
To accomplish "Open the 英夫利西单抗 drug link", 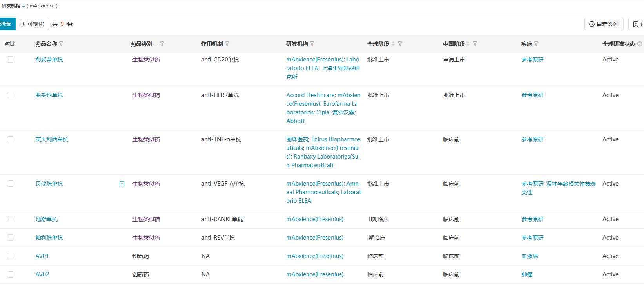I will point(52,139).
